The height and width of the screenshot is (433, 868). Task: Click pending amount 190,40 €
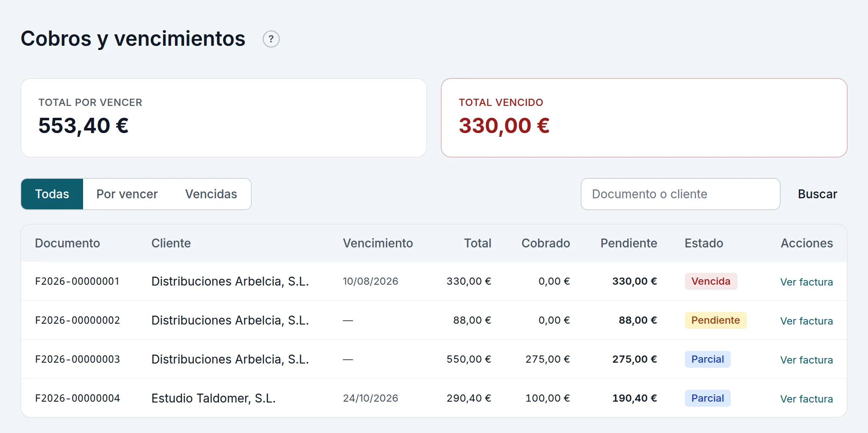[634, 398]
